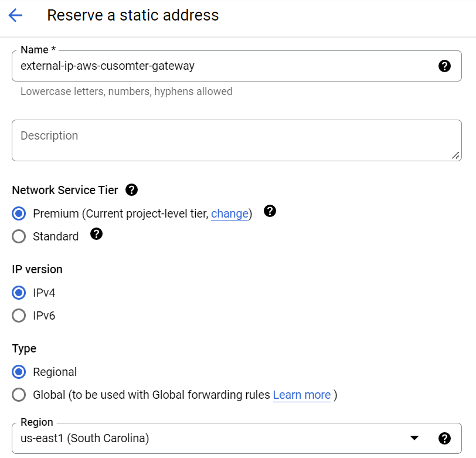Choose IPv6 as IP version
The image size is (476, 458).
point(19,315)
